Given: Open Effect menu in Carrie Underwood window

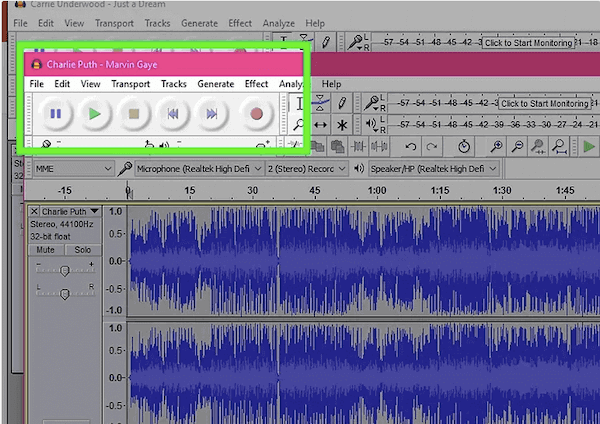Looking at the screenshot, I should tap(240, 23).
